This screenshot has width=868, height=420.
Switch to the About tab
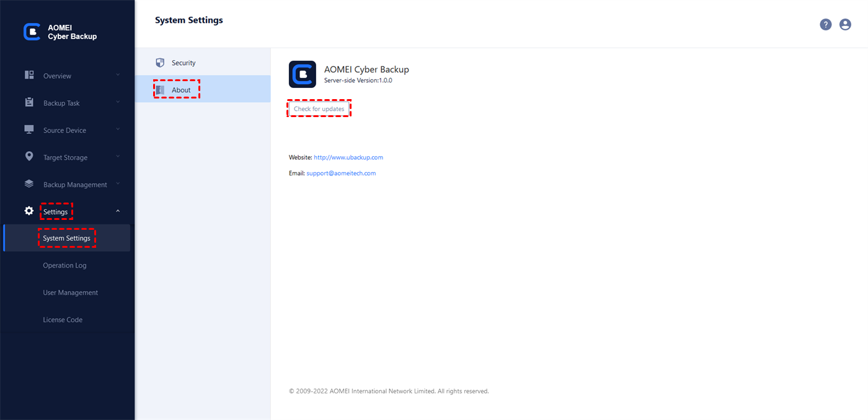(203, 89)
